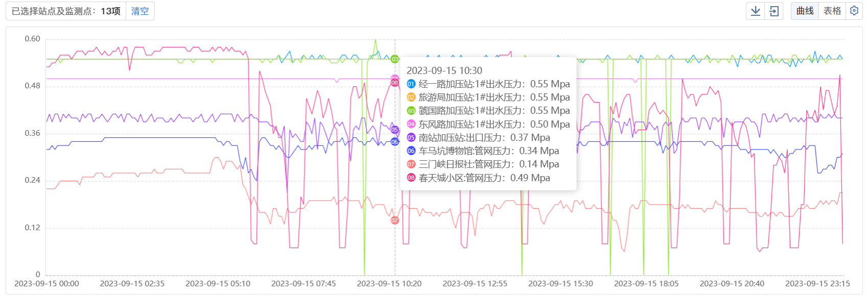Click purple 05 data marker on chart line
The width and height of the screenshot is (868, 296).
(x=394, y=130)
